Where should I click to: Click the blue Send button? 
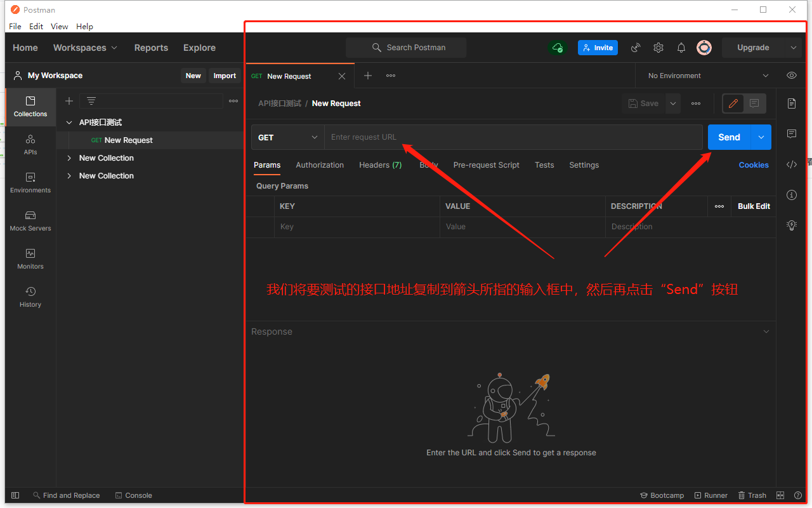click(x=729, y=137)
